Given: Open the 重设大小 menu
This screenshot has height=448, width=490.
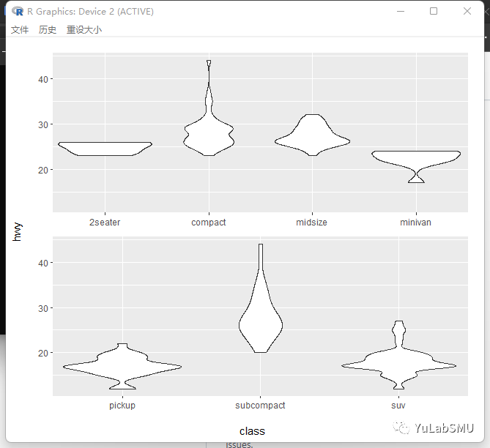Looking at the screenshot, I should [84, 30].
